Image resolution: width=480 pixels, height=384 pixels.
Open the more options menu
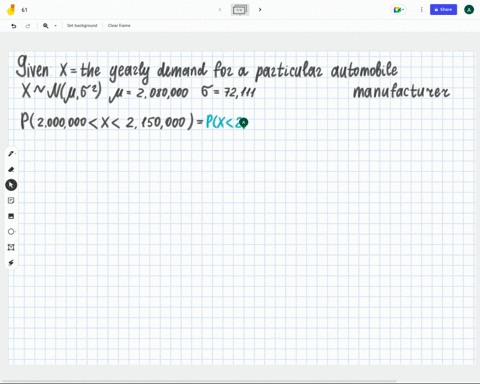tap(421, 10)
